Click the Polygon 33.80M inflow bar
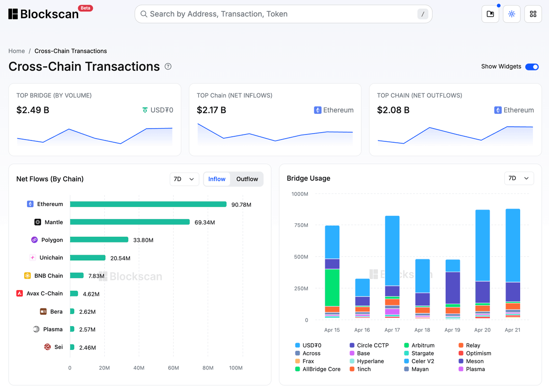 [x=99, y=240]
